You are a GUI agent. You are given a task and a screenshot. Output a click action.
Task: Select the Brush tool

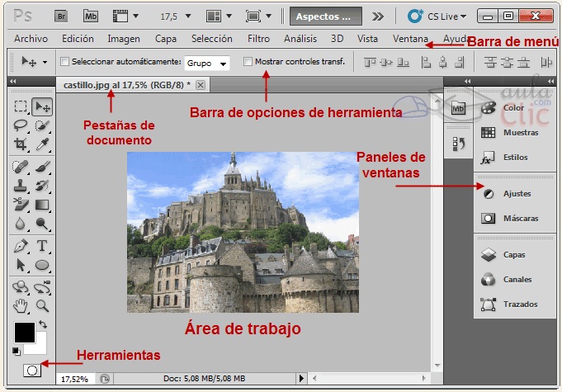pyautogui.click(x=42, y=167)
